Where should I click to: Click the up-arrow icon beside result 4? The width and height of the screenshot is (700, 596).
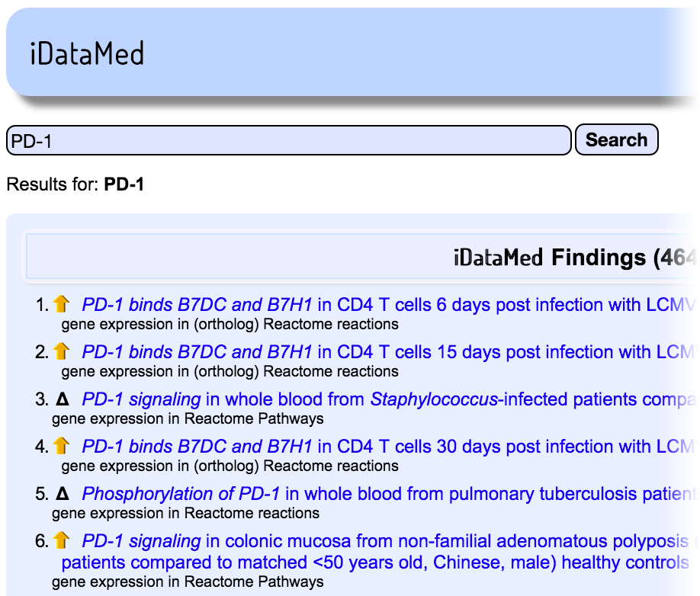(62, 447)
